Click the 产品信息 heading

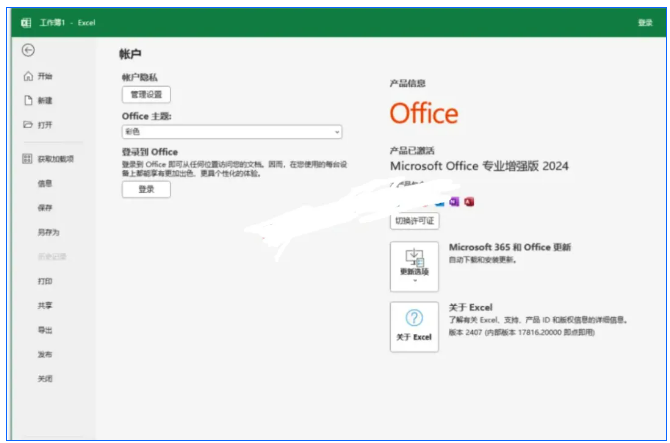coord(408,83)
